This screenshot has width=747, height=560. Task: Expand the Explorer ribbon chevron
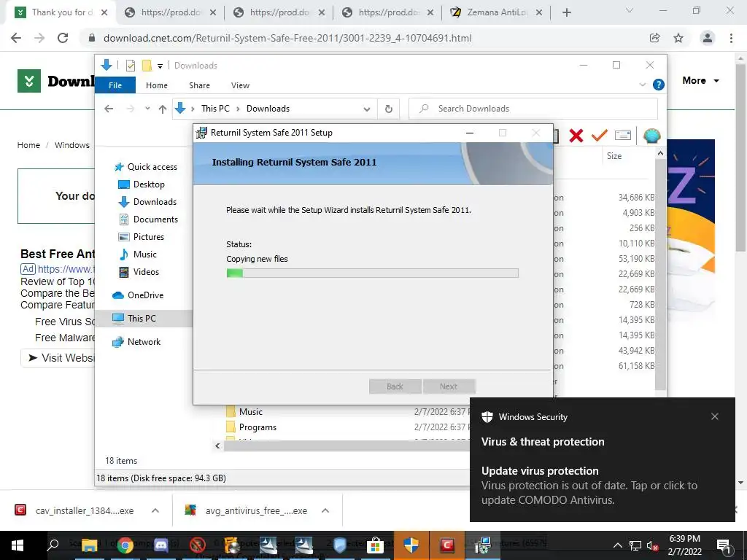tap(643, 85)
